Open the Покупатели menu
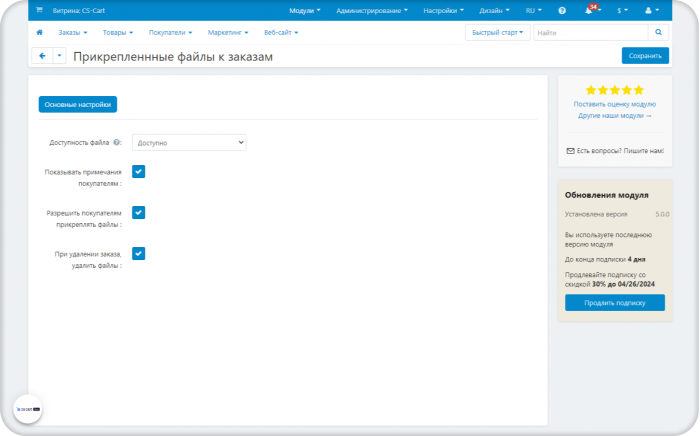The image size is (700, 436). (170, 33)
